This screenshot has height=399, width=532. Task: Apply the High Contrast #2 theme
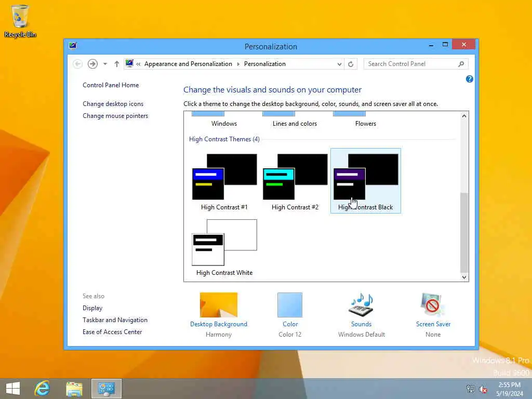[x=295, y=181]
